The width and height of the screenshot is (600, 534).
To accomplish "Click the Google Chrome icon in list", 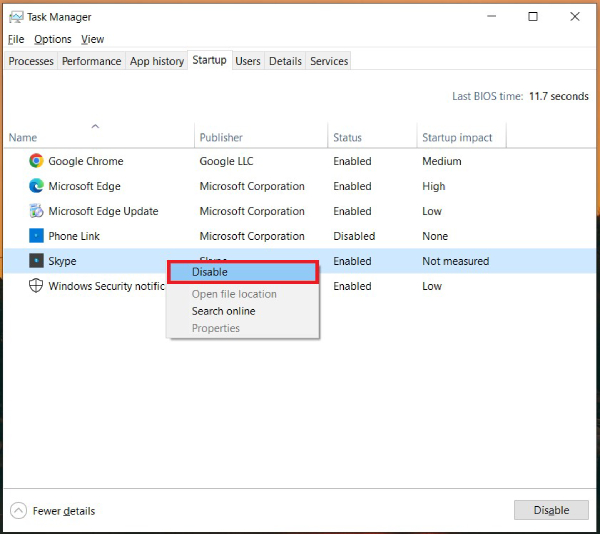I will coord(36,161).
